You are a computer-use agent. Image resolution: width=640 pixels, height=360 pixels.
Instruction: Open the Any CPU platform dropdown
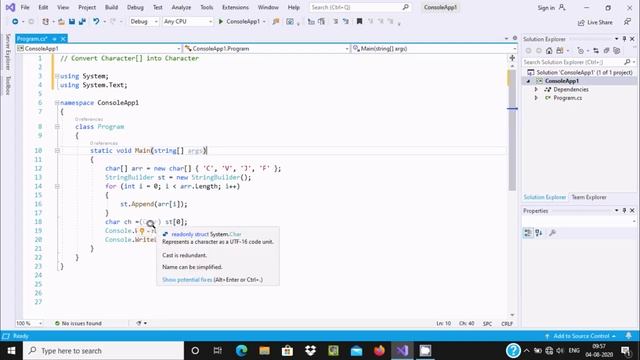coord(187,22)
